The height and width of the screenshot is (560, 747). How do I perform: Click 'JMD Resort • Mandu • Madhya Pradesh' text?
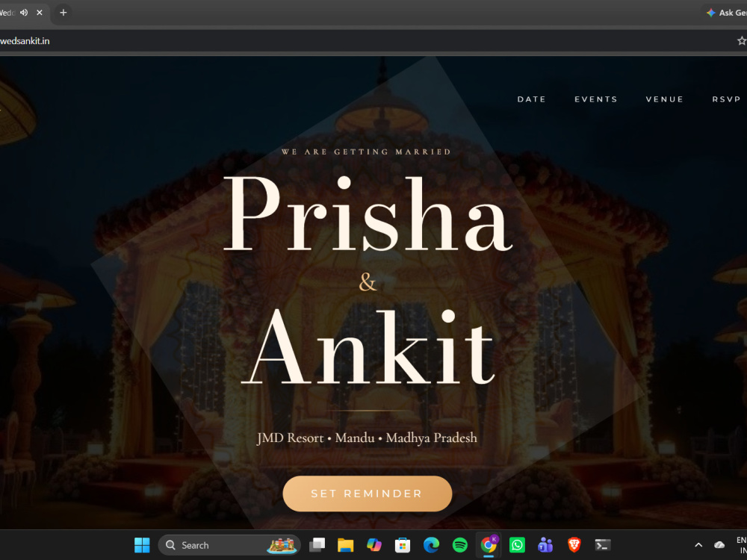tap(367, 438)
